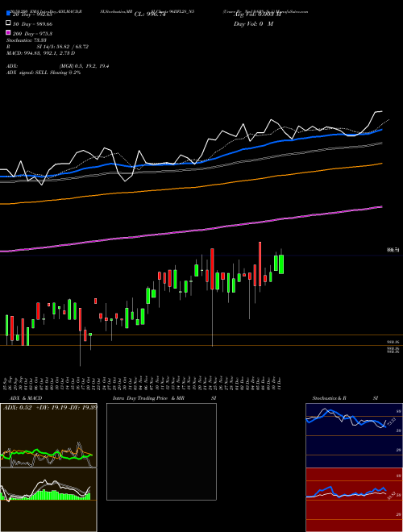Image resolution: width=403 pixels, height=532 pixels.
Task: Click the empty intraday price chart box
Action: tap(161, 451)
